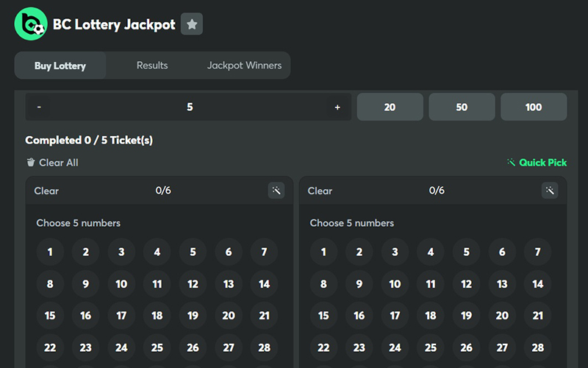Click the left ticket's magic wand icon

(x=276, y=191)
